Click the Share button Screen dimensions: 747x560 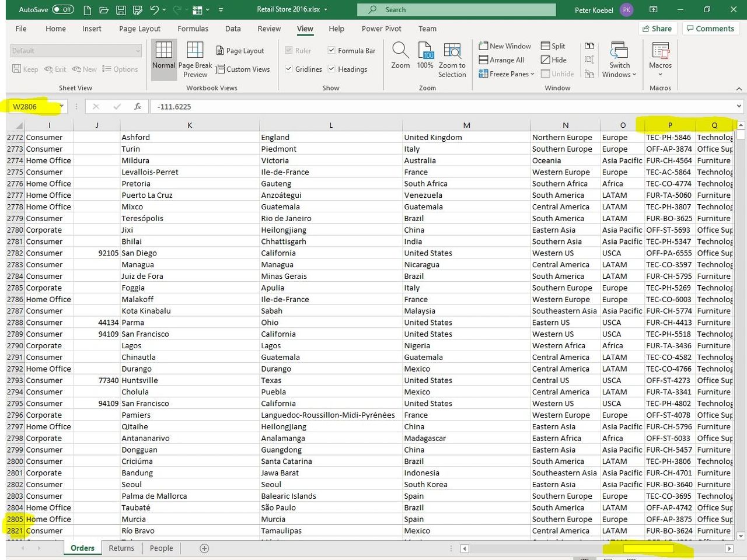coord(657,29)
